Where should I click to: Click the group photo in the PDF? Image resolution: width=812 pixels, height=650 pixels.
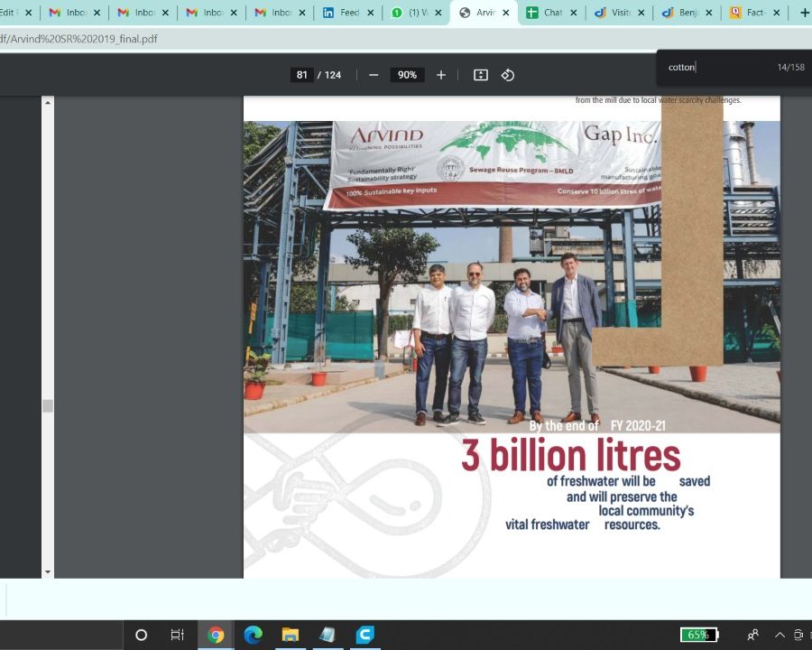[512, 277]
